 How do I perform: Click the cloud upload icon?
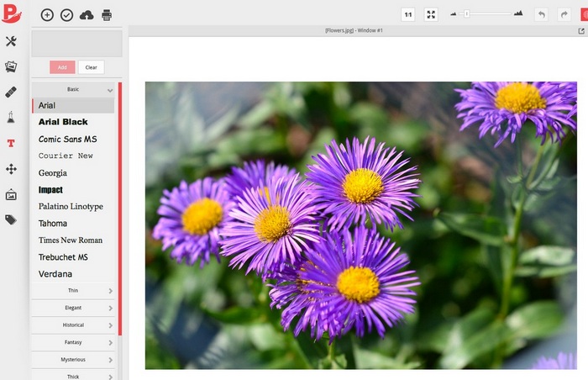coord(87,15)
